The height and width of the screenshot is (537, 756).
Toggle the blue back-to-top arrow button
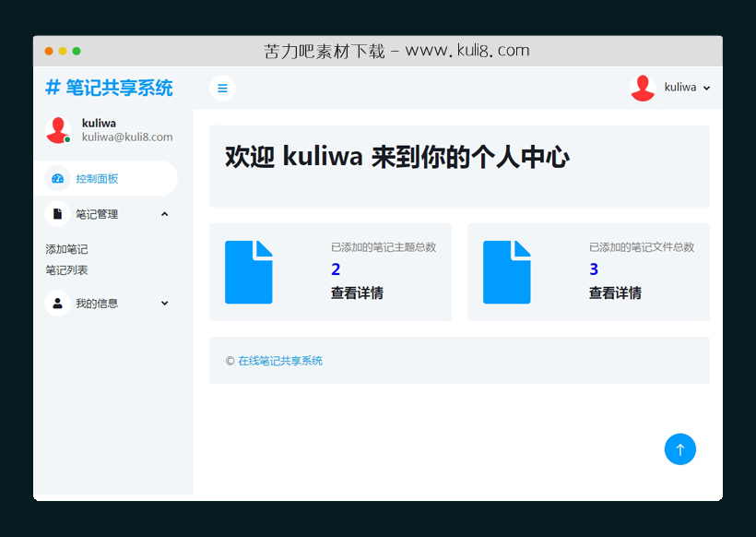680,449
